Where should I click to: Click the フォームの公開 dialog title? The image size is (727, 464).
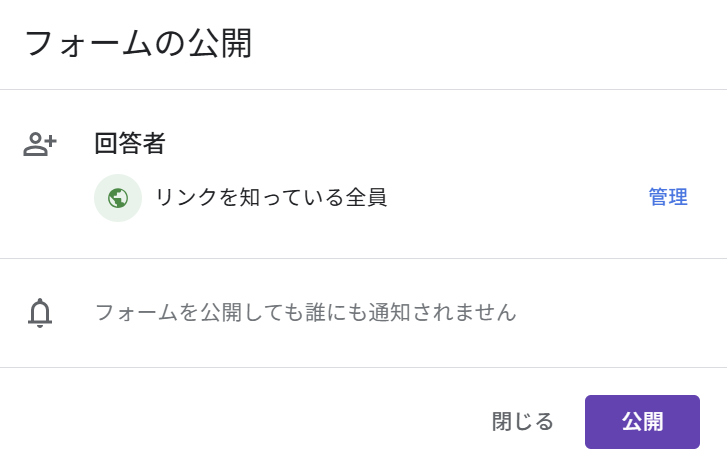139,44
